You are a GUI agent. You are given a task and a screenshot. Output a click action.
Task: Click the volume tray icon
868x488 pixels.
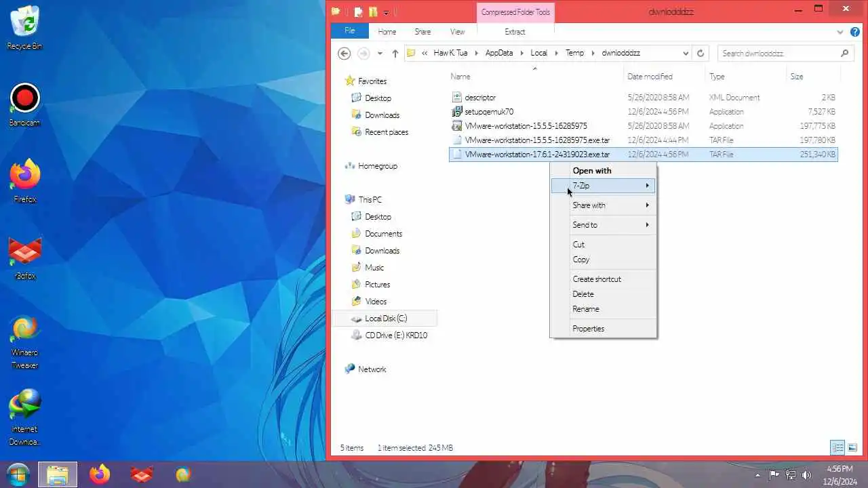click(x=806, y=475)
